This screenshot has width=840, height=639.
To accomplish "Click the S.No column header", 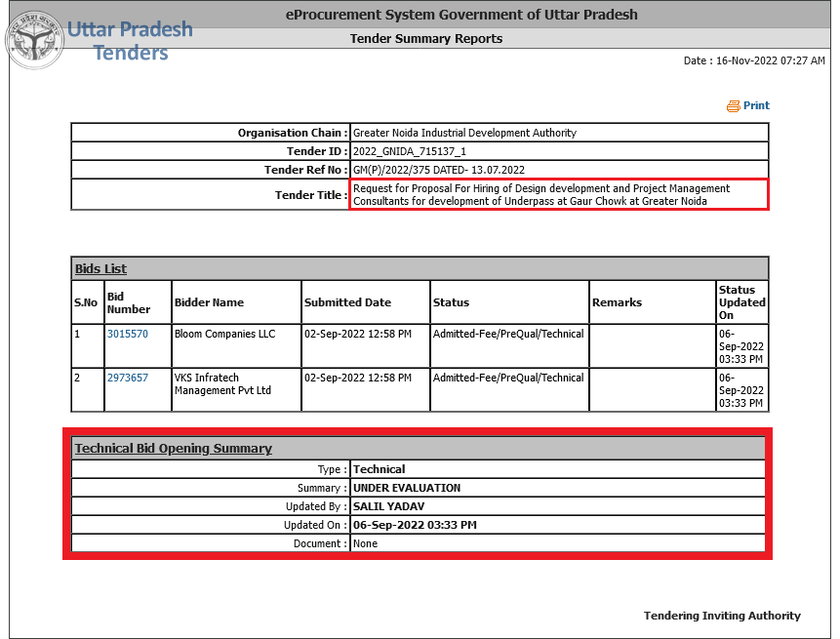I will (86, 302).
